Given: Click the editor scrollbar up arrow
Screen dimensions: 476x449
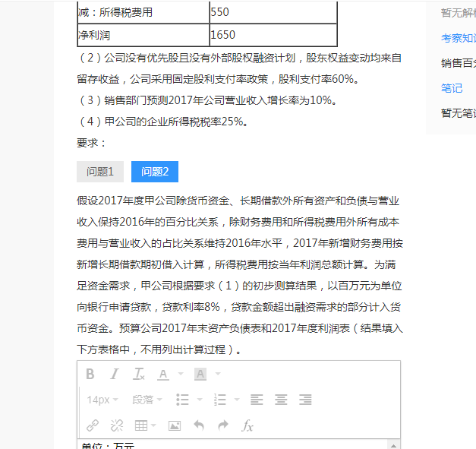Looking at the screenshot, I should tap(393, 444).
